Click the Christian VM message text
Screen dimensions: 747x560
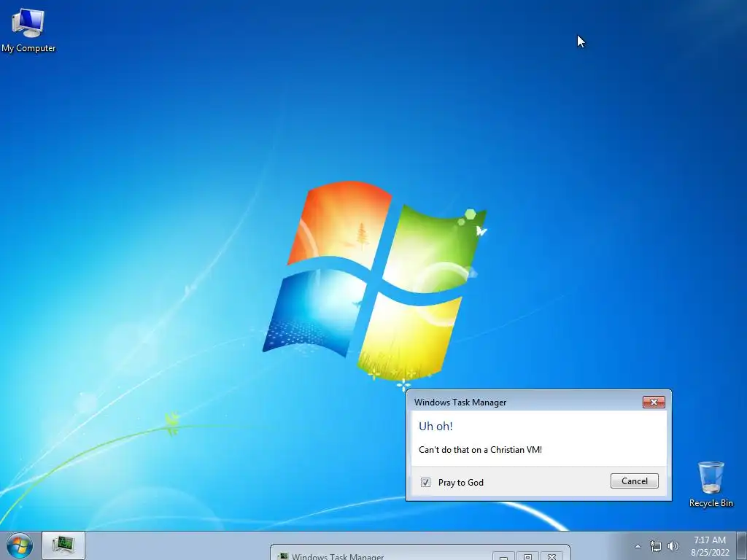point(480,449)
